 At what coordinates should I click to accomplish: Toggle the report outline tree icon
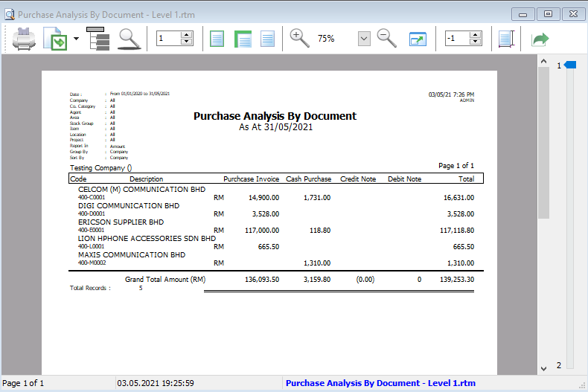(98, 39)
